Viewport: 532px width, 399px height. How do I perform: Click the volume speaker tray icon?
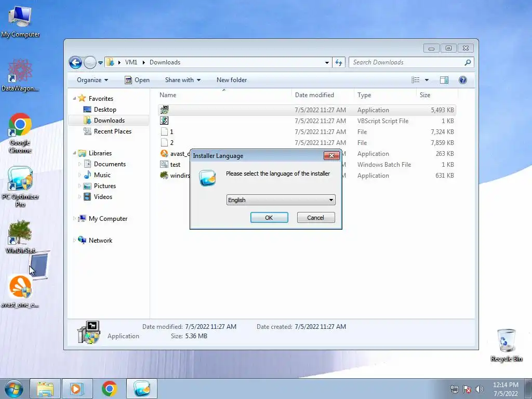pos(479,389)
